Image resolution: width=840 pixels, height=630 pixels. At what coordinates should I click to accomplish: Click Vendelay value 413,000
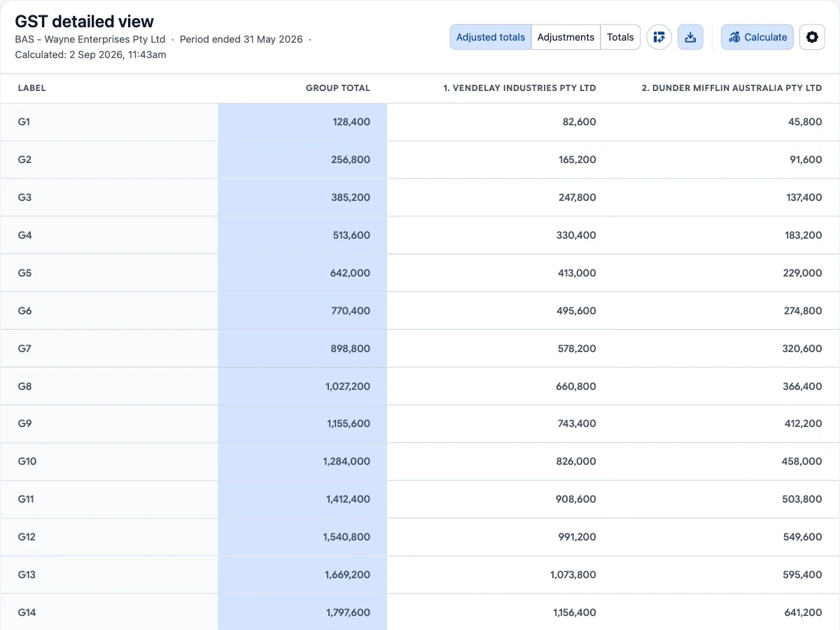click(x=577, y=273)
